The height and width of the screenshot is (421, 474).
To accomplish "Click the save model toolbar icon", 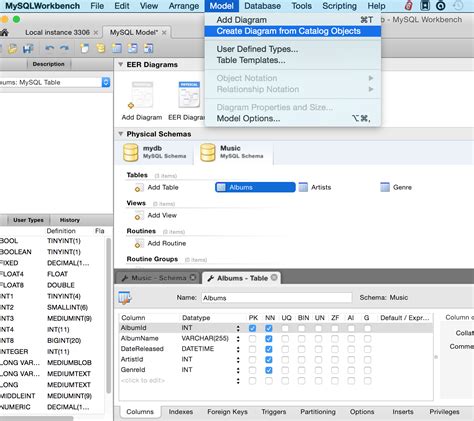I will 28,49.
